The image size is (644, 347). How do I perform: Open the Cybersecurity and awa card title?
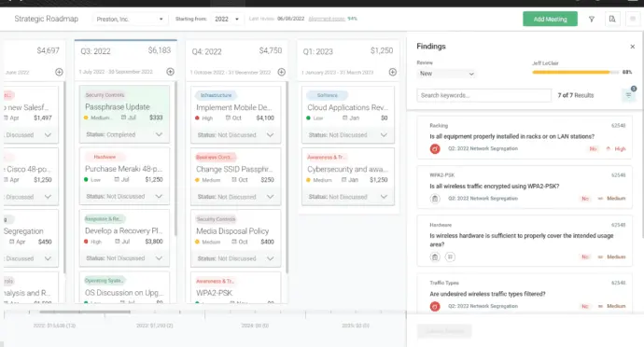pos(347,169)
